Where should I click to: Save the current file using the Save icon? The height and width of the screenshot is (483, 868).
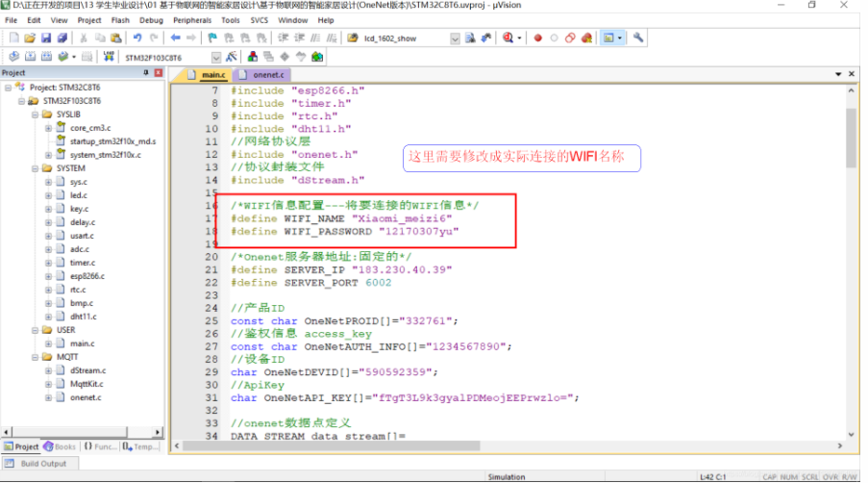[46, 38]
